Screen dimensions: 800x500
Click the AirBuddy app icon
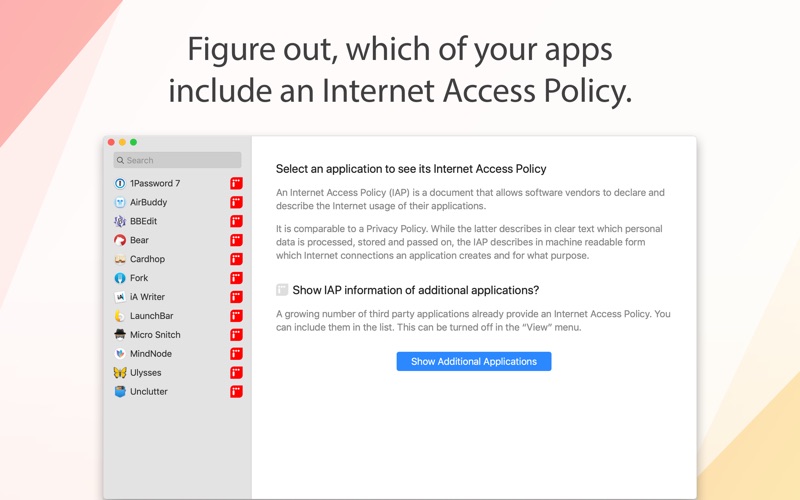click(120, 202)
